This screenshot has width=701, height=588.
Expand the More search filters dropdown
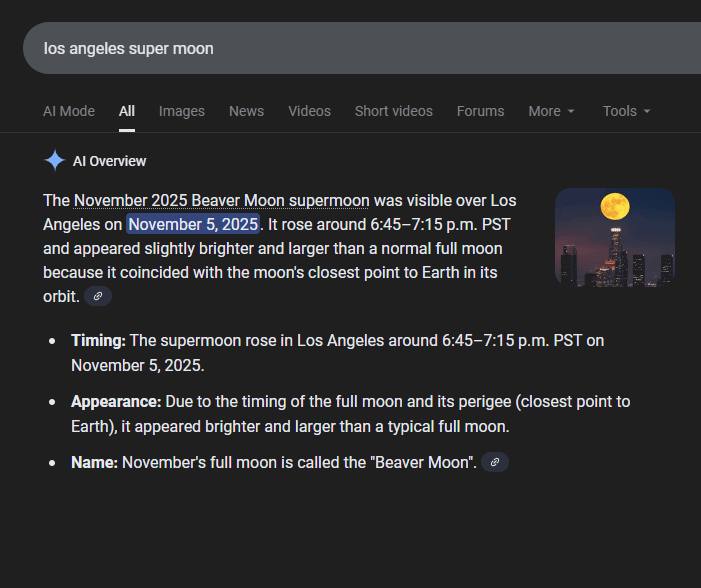coord(551,111)
